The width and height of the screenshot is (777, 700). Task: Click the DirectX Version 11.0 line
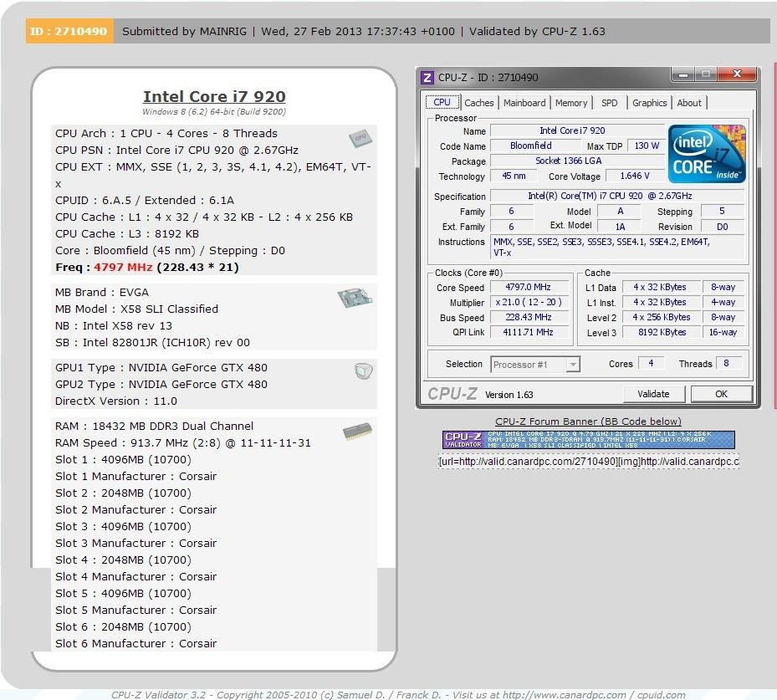116,401
